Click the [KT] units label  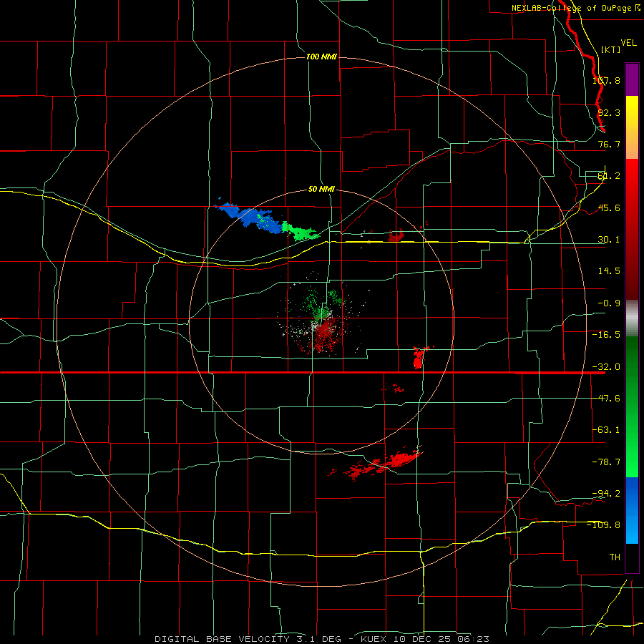[611, 49]
